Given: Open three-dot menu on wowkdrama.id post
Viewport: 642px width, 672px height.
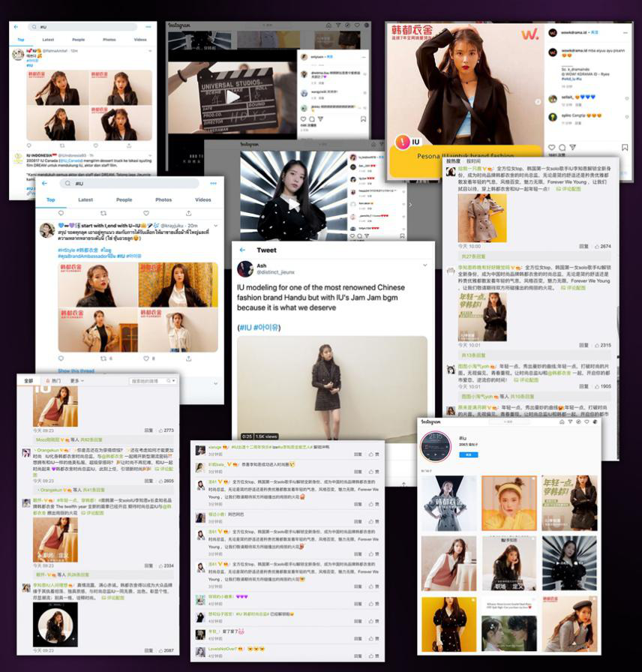Looking at the screenshot, I should coord(626,32).
